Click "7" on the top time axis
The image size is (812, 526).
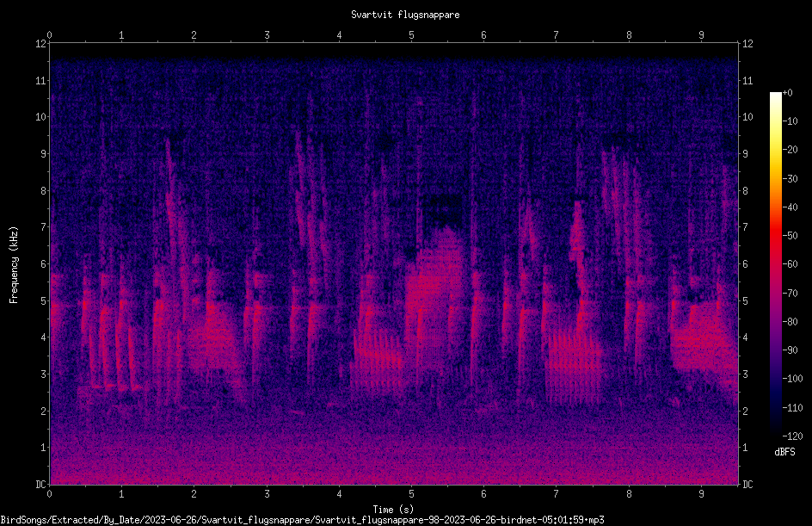click(x=557, y=35)
